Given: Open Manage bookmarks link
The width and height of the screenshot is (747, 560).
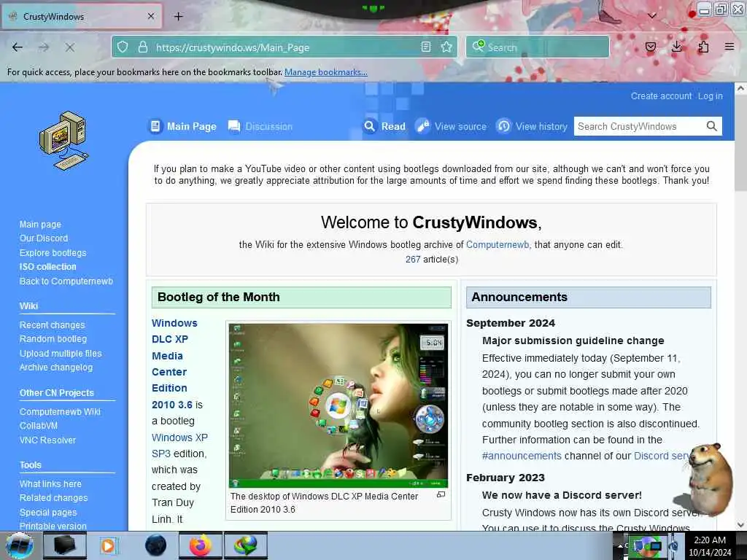Looking at the screenshot, I should point(326,72).
